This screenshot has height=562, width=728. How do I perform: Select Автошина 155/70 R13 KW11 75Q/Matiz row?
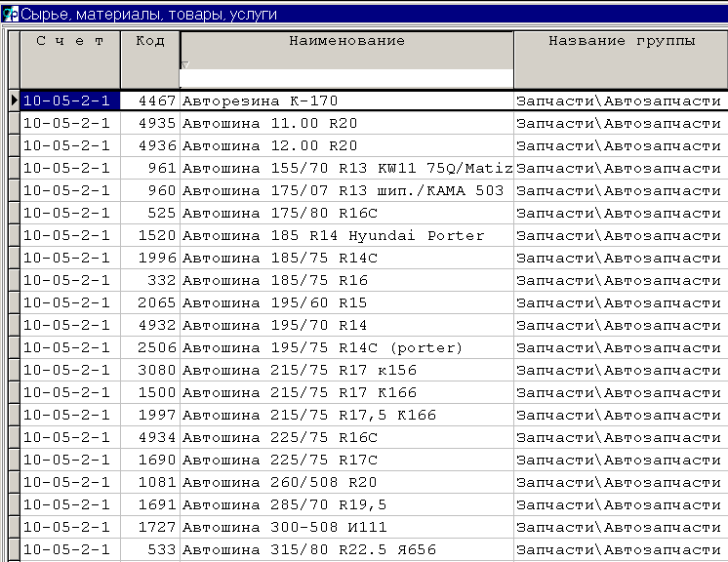[x=346, y=168]
